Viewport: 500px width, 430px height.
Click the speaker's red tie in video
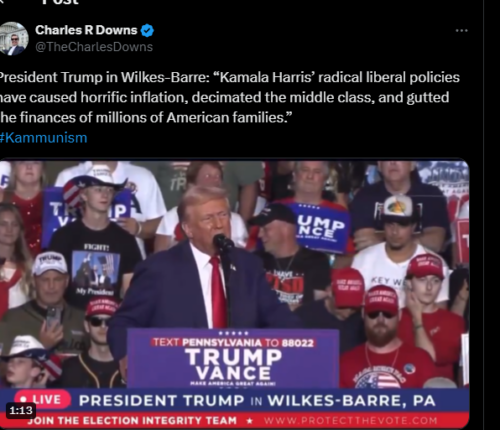coord(218,292)
